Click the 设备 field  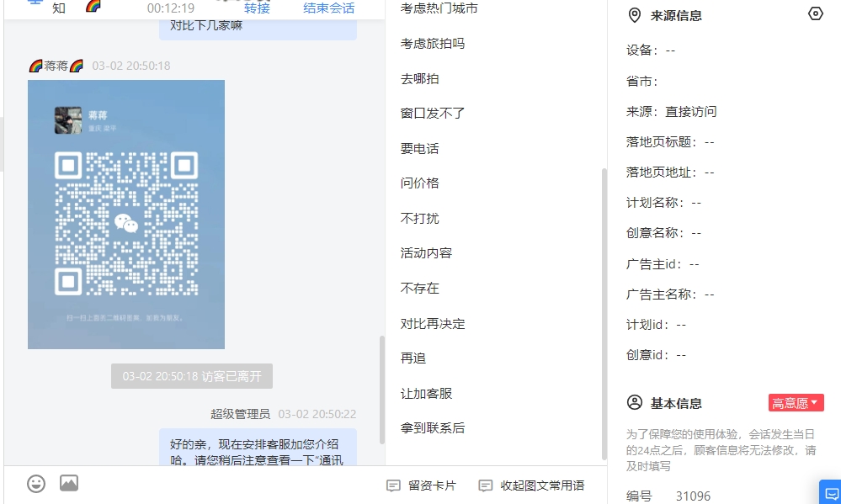point(651,50)
